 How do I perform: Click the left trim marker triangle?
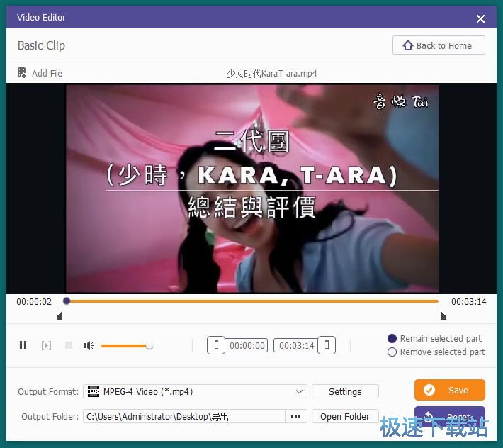pos(60,315)
